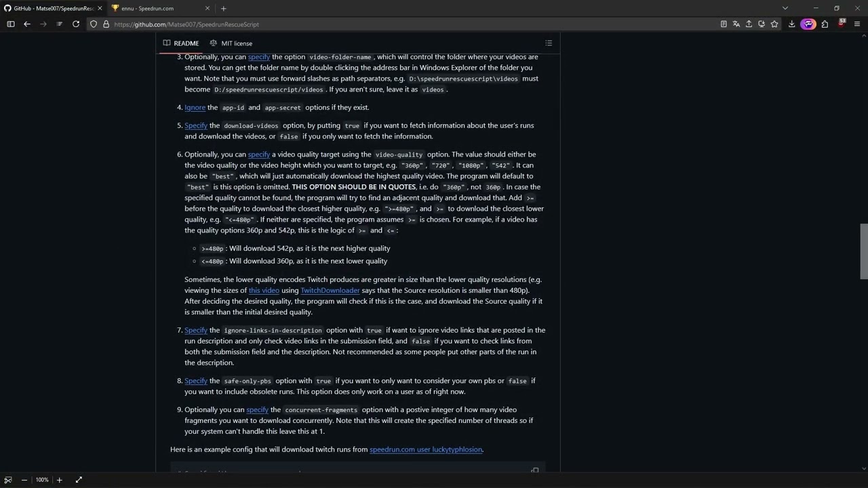
Task: Click the 'safe-only-pbs' code text
Action: point(248,381)
